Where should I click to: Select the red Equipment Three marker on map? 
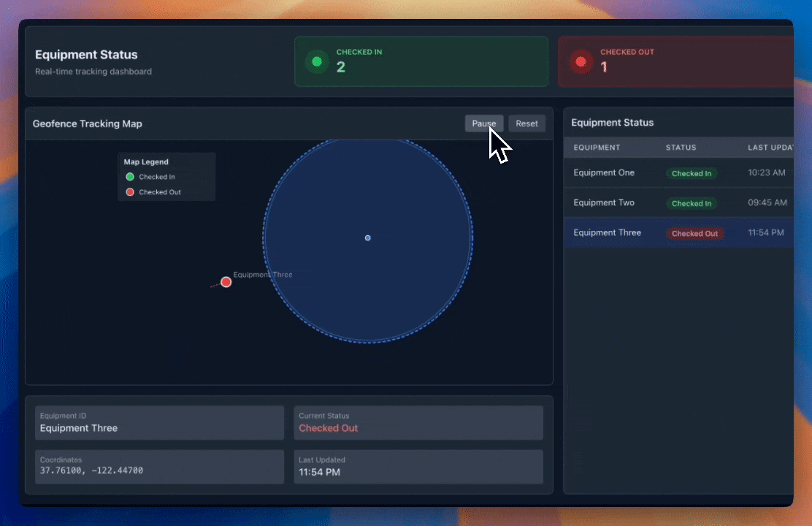(x=226, y=282)
